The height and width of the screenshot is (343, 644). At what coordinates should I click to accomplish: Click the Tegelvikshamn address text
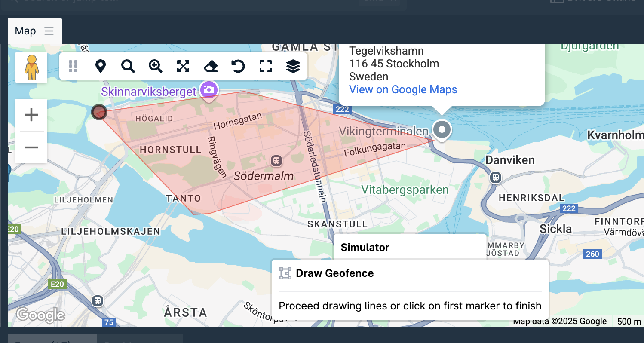coord(386,51)
